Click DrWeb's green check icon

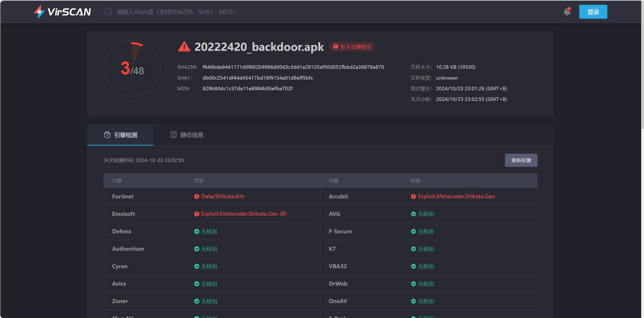point(413,284)
